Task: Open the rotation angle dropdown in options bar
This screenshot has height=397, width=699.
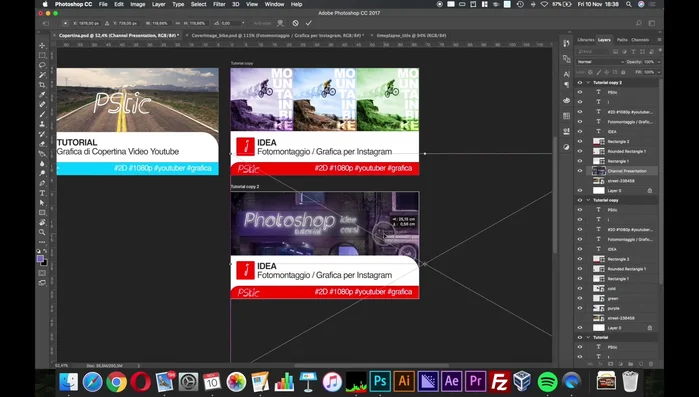Action: tap(243, 23)
